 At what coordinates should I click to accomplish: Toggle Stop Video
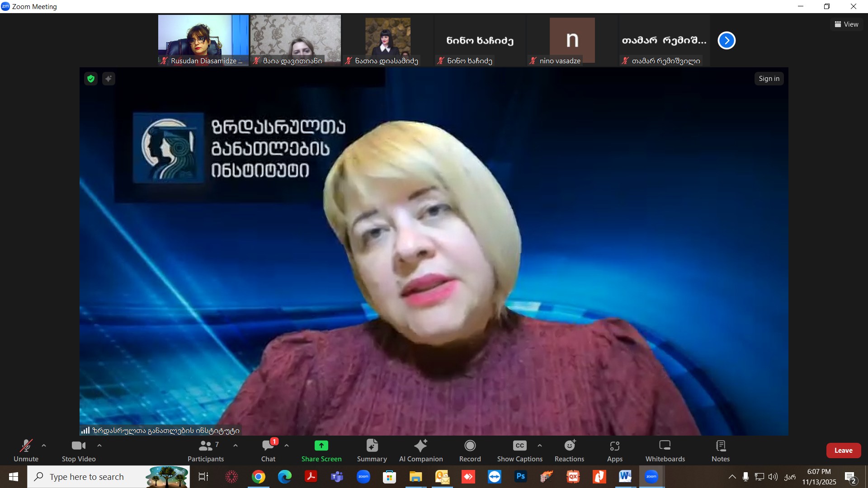click(79, 450)
